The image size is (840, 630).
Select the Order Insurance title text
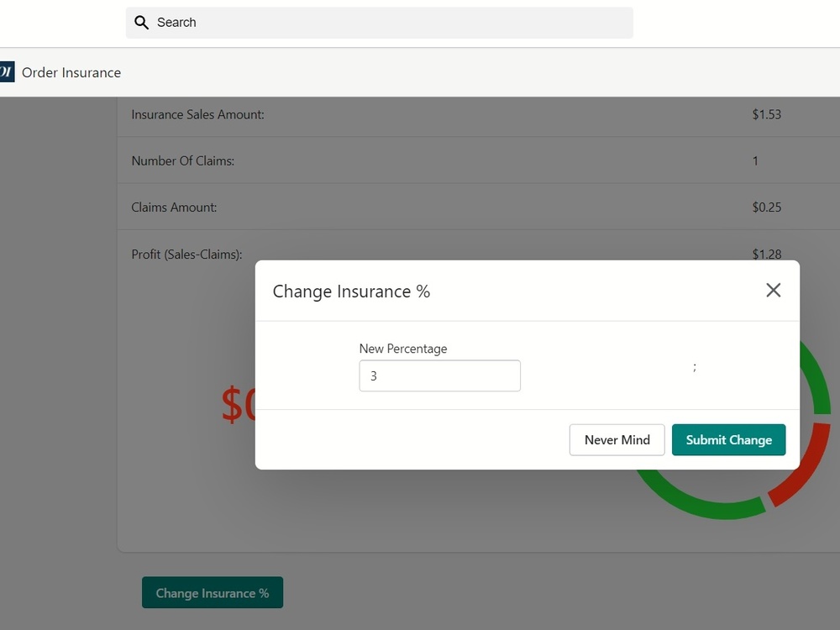pyautogui.click(x=71, y=72)
